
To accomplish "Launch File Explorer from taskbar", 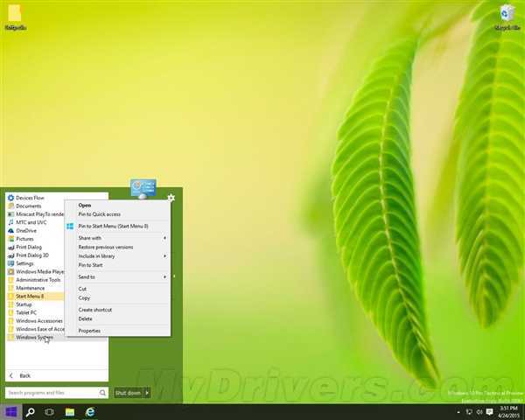I will pos(70,412).
